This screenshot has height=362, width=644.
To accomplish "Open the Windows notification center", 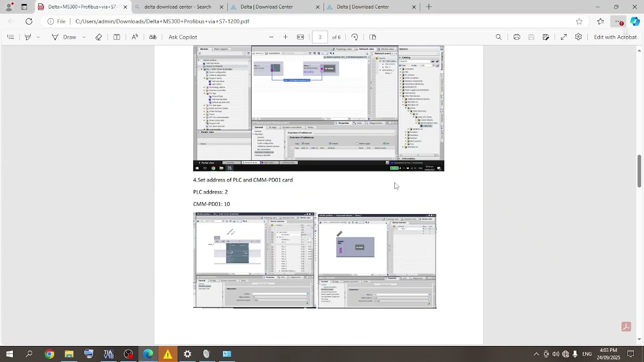I will (631, 354).
